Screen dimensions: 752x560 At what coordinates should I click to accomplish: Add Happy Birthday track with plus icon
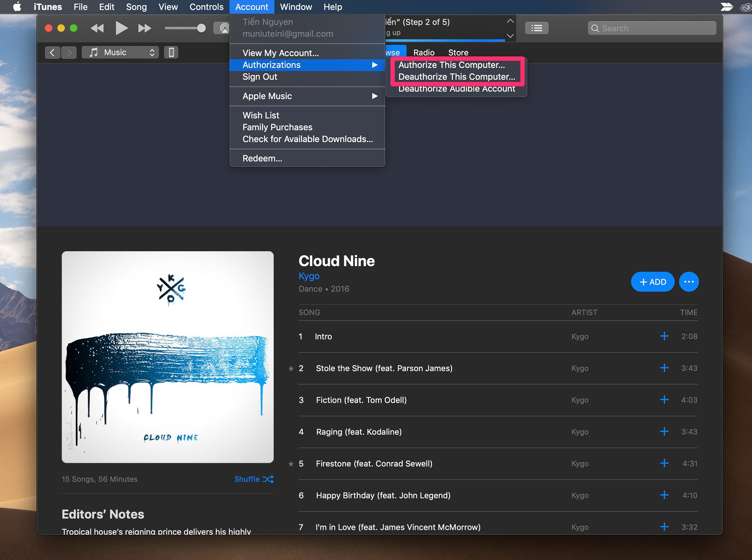[x=664, y=495]
